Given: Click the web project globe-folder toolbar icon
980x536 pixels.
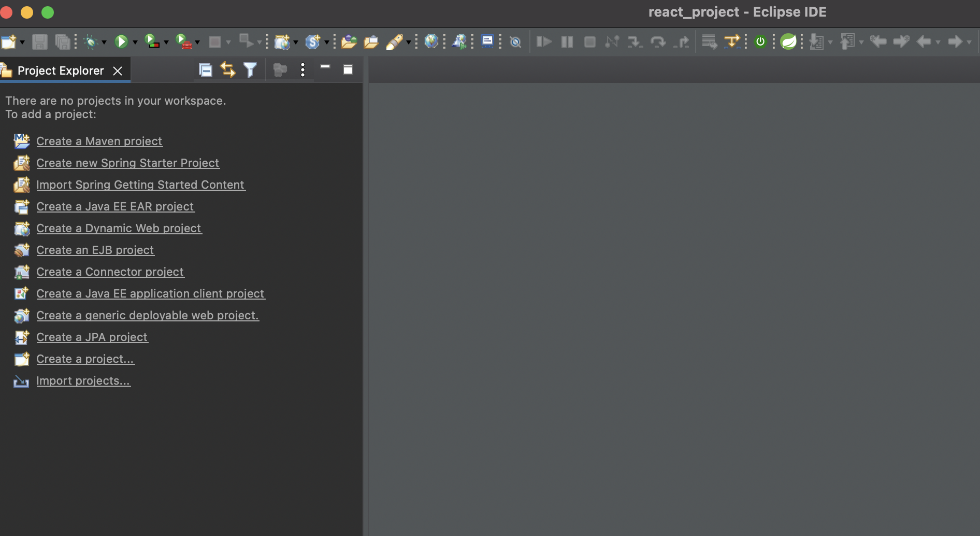Looking at the screenshot, I should point(282,41).
